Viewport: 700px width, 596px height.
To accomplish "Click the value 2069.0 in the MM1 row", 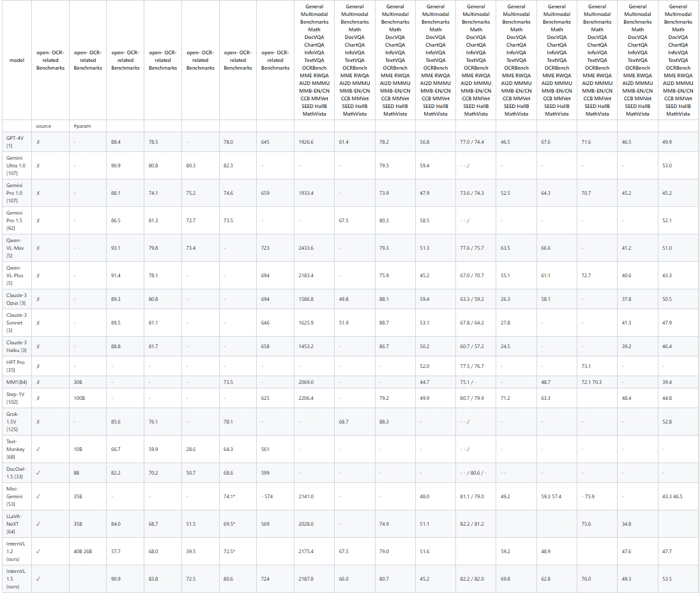I will pyautogui.click(x=307, y=382).
